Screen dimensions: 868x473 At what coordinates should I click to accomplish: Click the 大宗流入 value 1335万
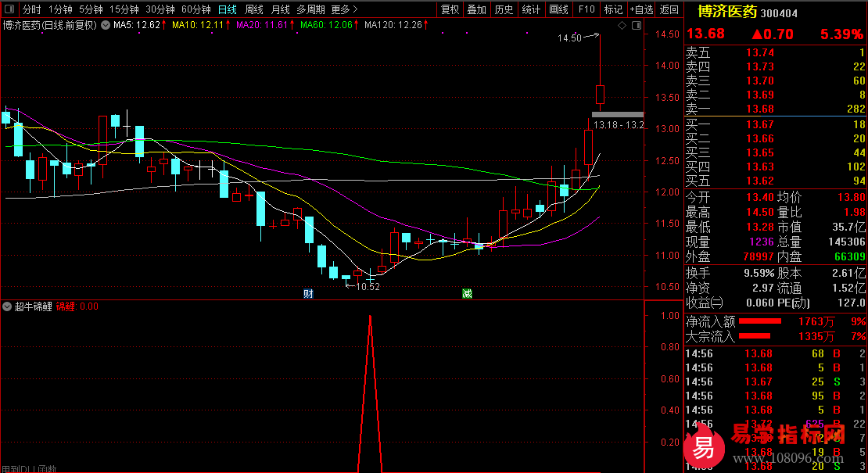click(x=816, y=336)
